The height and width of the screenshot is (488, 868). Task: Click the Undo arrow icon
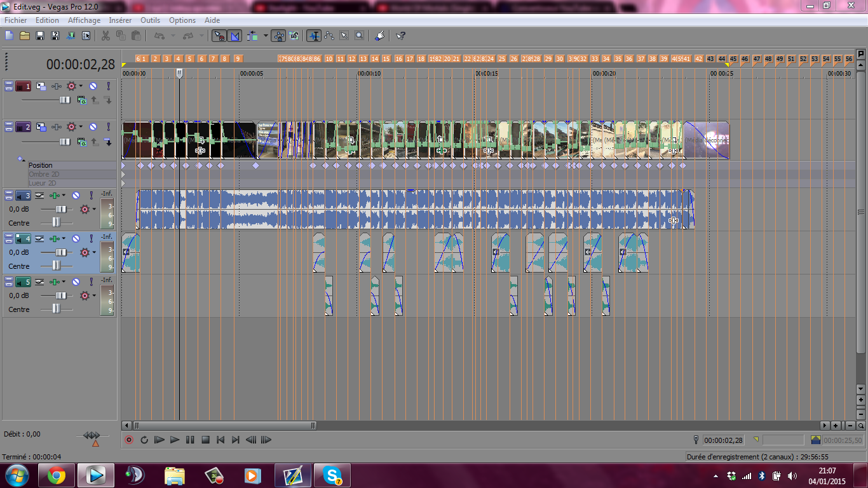[159, 36]
